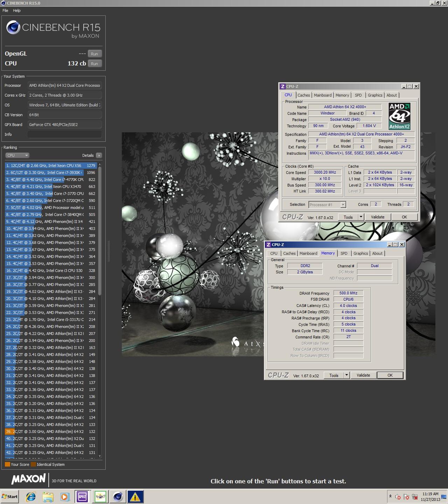This screenshot has height=504, width=448.
Task: Open the yellow warning triangle taskbar item
Action: coord(135,496)
